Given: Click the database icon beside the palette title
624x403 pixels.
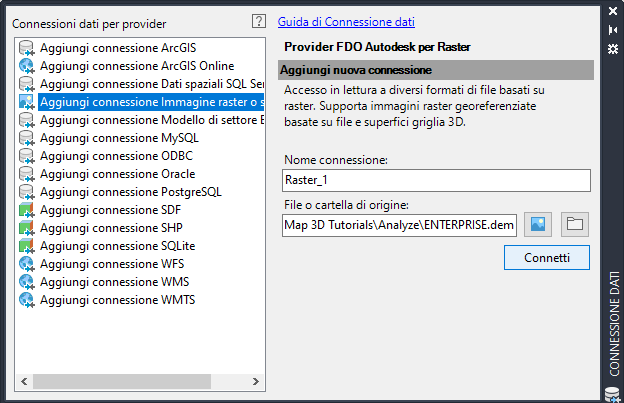Looking at the screenshot, I should (x=613, y=393).
